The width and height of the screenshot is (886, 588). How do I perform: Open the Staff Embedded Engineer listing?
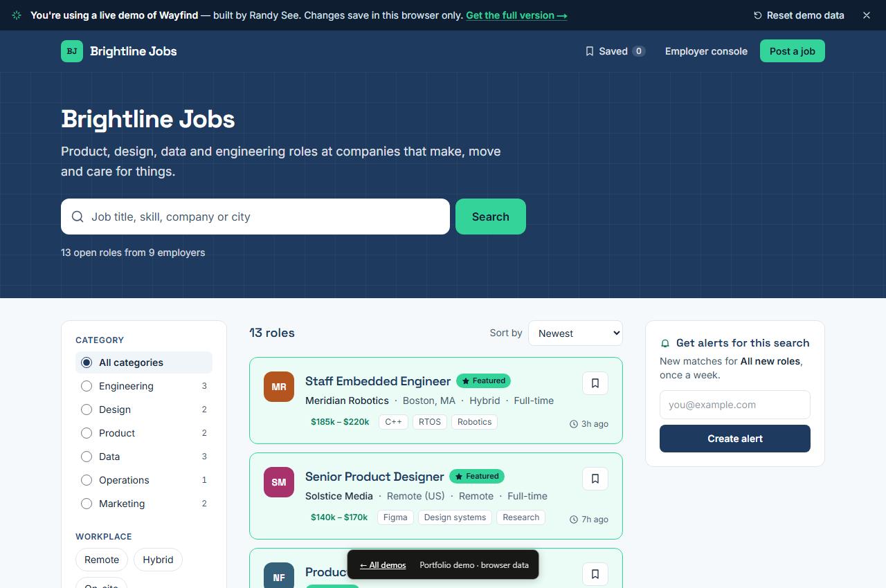click(x=378, y=381)
